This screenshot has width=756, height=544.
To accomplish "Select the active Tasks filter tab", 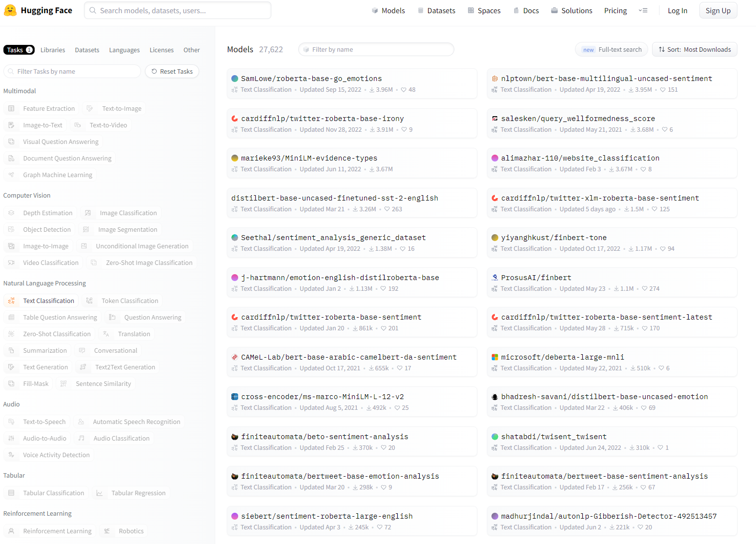I will pyautogui.click(x=19, y=50).
